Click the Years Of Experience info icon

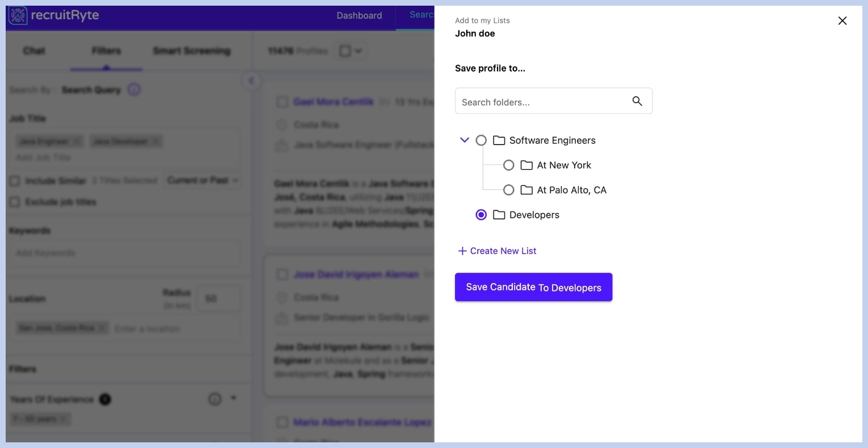214,399
